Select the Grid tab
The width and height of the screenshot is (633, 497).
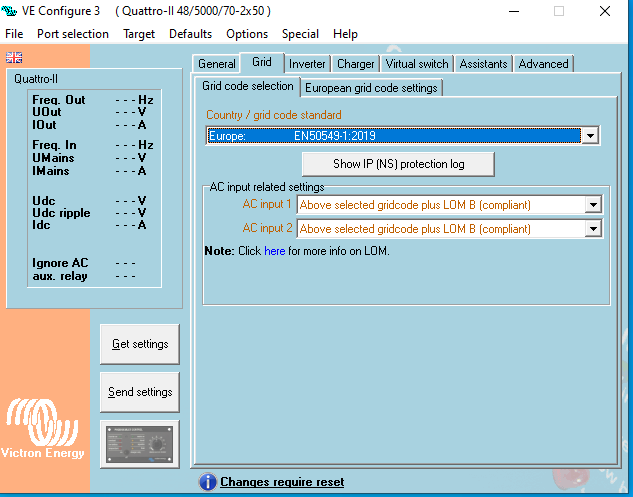pos(262,62)
